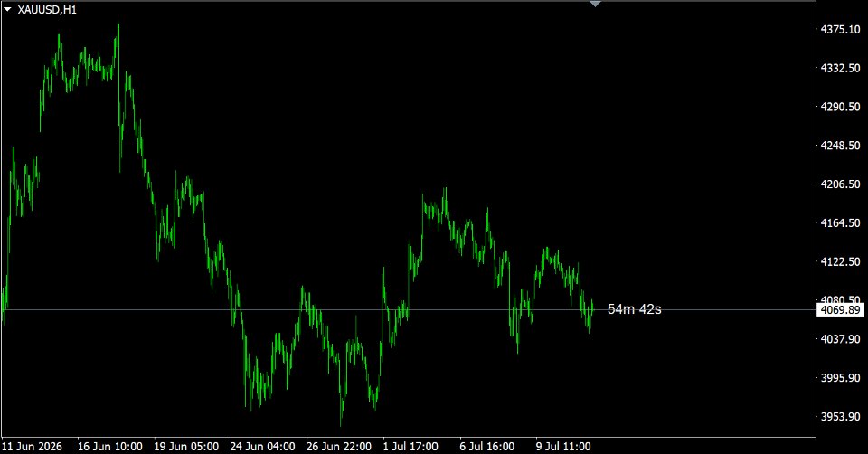Click price scale value 4375.10
The height and width of the screenshot is (454, 868).
[840, 29]
